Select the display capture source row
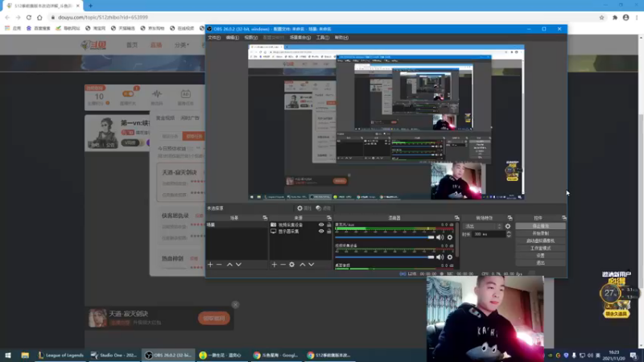Viewport: 644px width, 362px height. 299,232
